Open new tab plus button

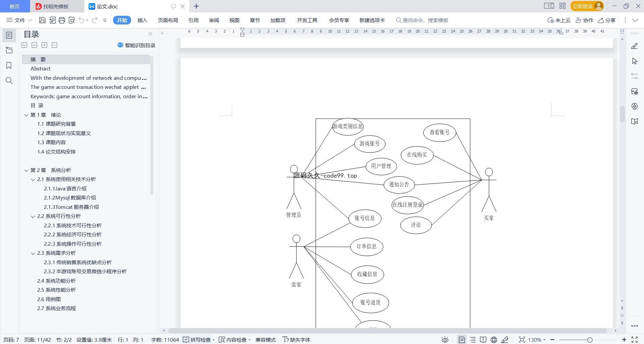click(x=196, y=6)
